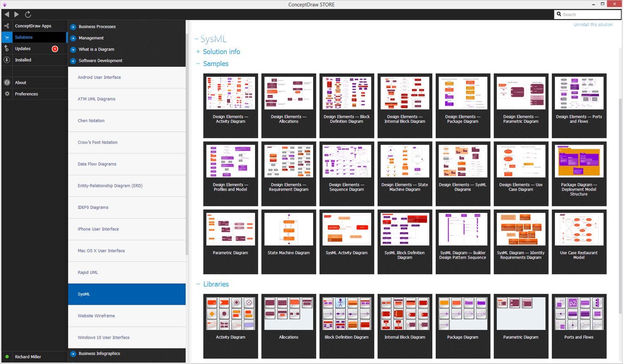Collapse the Samples section
Image resolution: width=623 pixels, height=364 pixels.
[198, 64]
